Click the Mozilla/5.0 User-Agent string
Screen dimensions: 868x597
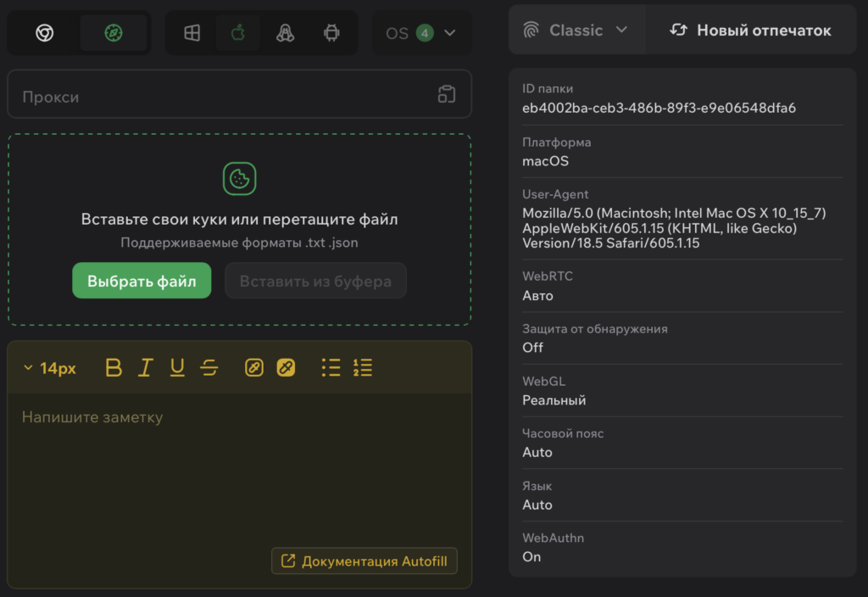click(674, 228)
